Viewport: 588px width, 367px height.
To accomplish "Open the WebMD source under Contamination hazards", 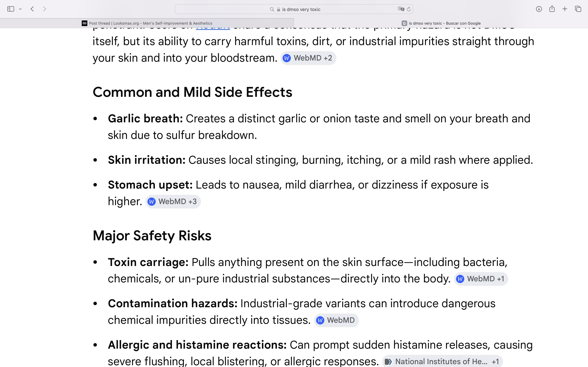I will click(x=336, y=320).
